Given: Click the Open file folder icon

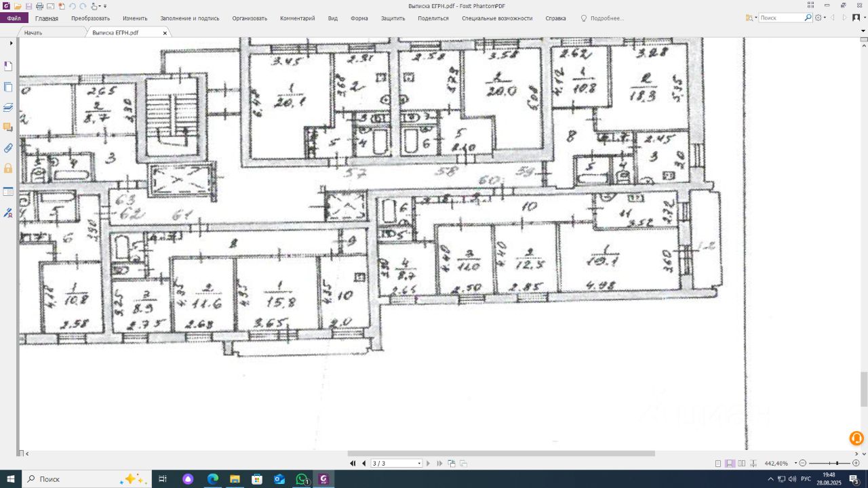Looking at the screenshot, I should tap(18, 6).
